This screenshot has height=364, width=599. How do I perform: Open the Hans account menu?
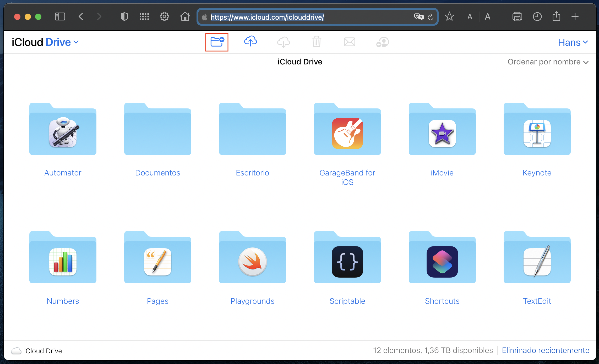point(573,42)
